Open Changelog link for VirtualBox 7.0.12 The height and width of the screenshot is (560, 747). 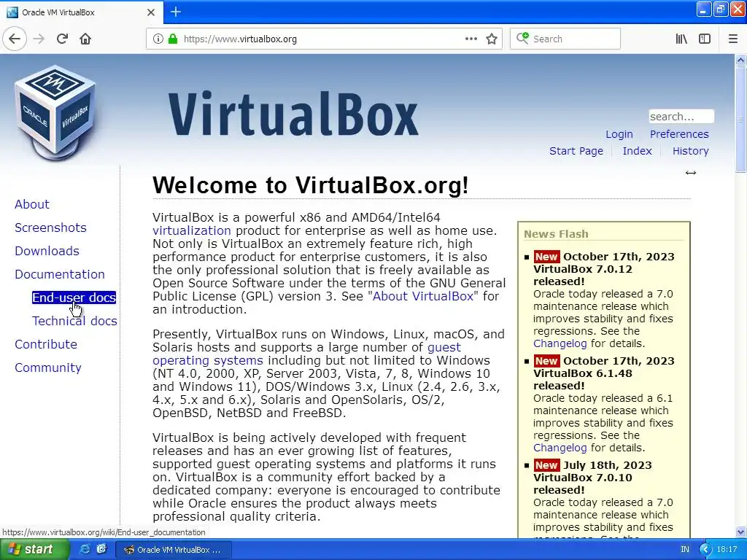point(560,344)
